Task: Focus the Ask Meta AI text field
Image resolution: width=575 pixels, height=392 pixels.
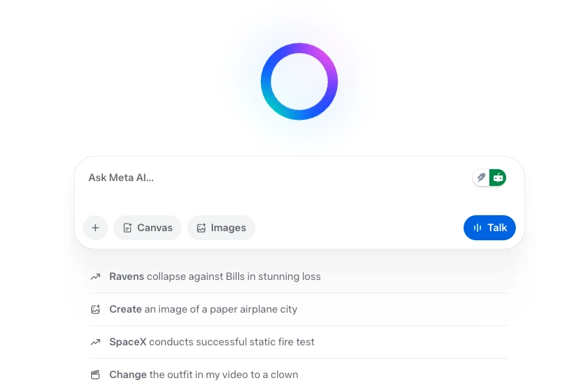Action: click(x=278, y=178)
